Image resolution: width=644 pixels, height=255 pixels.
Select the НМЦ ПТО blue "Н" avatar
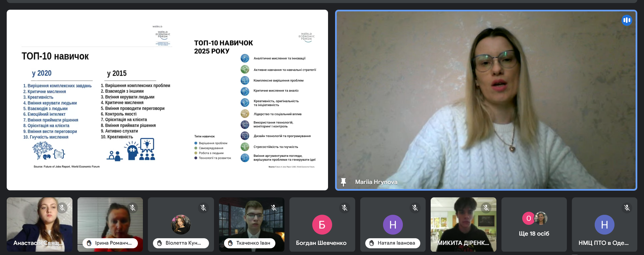604,225
